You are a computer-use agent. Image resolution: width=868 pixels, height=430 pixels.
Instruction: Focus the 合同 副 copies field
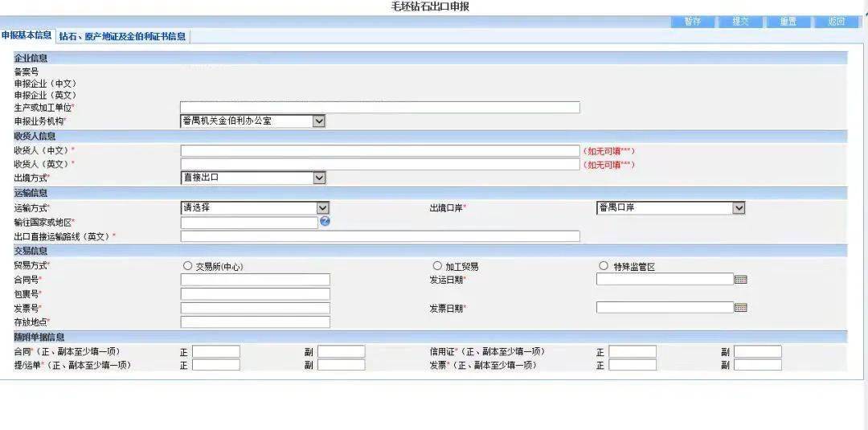coord(341,351)
